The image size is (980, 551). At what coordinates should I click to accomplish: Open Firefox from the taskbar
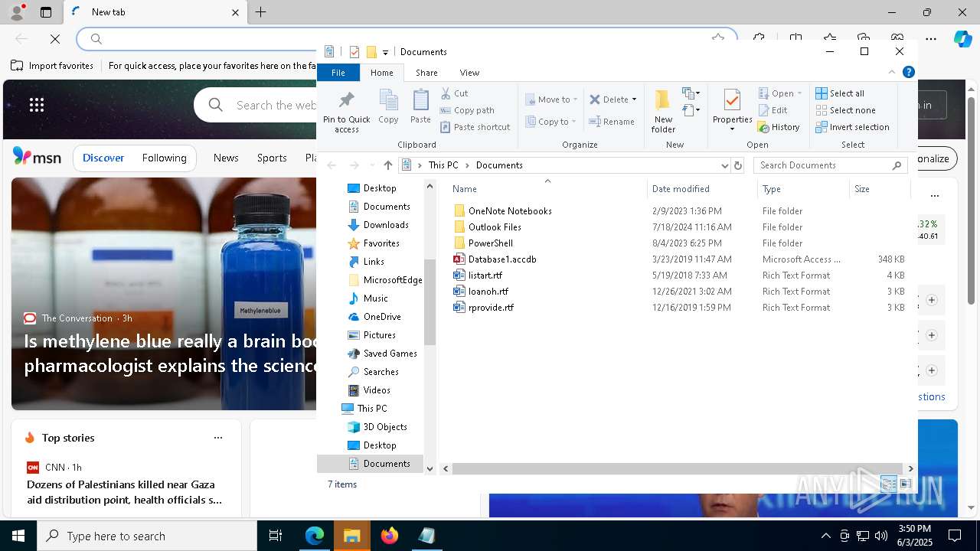point(390,536)
